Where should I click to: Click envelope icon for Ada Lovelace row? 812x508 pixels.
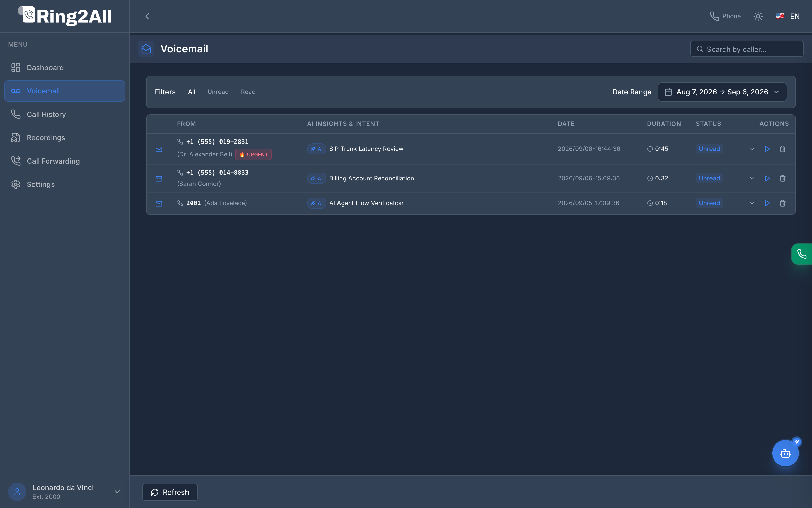[159, 204]
